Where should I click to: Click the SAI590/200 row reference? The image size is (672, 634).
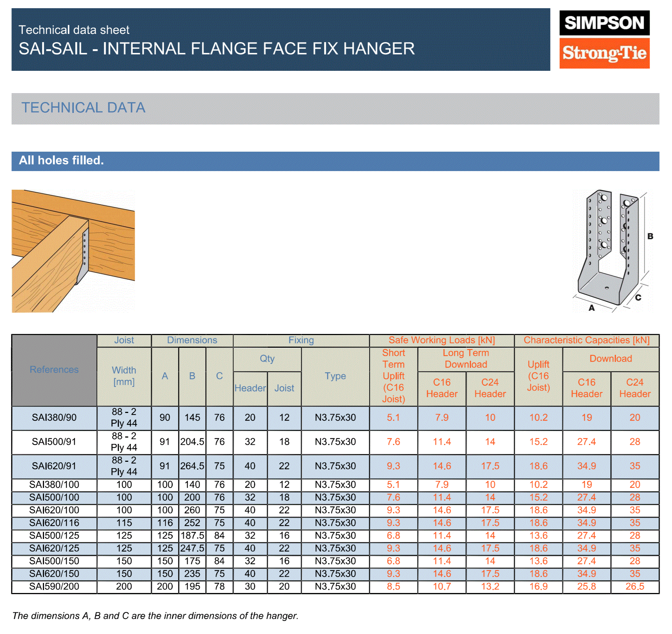click(x=54, y=587)
